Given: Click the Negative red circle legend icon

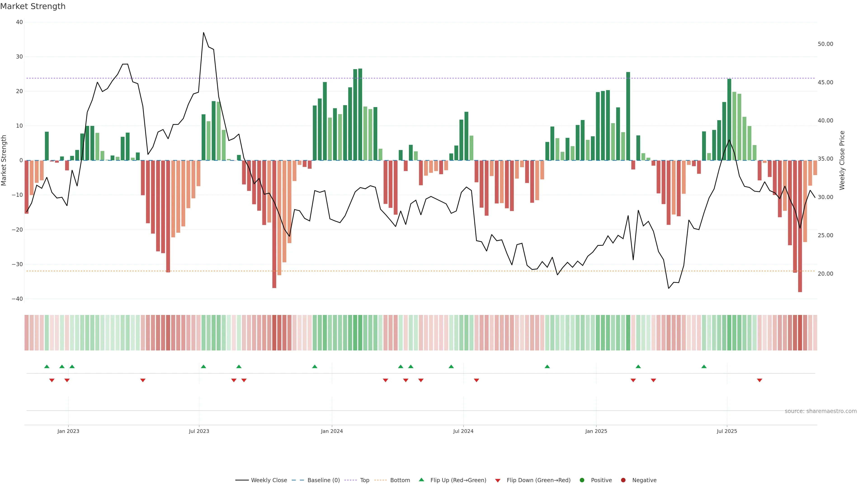Looking at the screenshot, I should [623, 480].
